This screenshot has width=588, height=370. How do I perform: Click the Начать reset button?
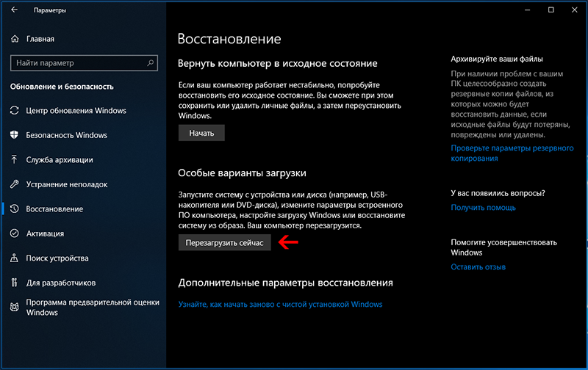(201, 133)
